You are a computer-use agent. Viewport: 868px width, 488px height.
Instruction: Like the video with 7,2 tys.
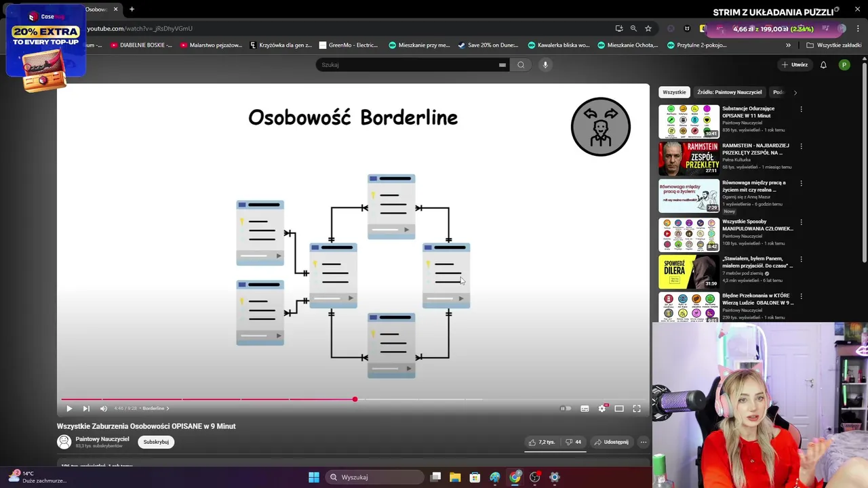coord(542,442)
